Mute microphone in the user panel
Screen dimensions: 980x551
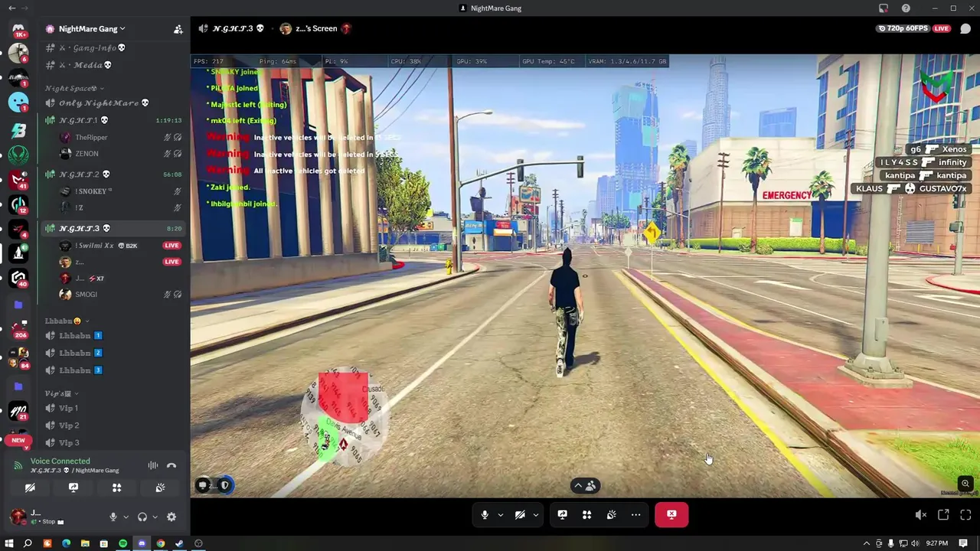(113, 517)
